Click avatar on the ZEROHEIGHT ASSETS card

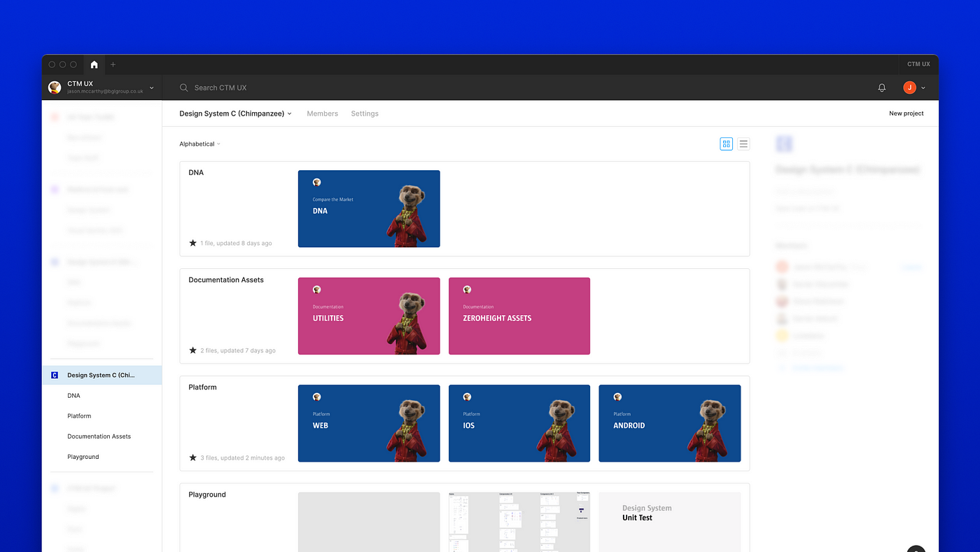(467, 289)
